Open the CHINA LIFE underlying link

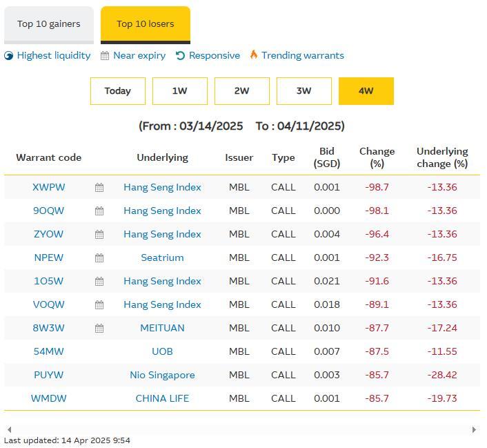coord(162,398)
